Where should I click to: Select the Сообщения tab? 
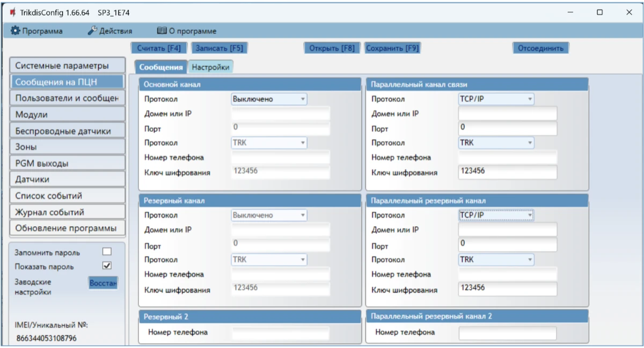pos(161,68)
